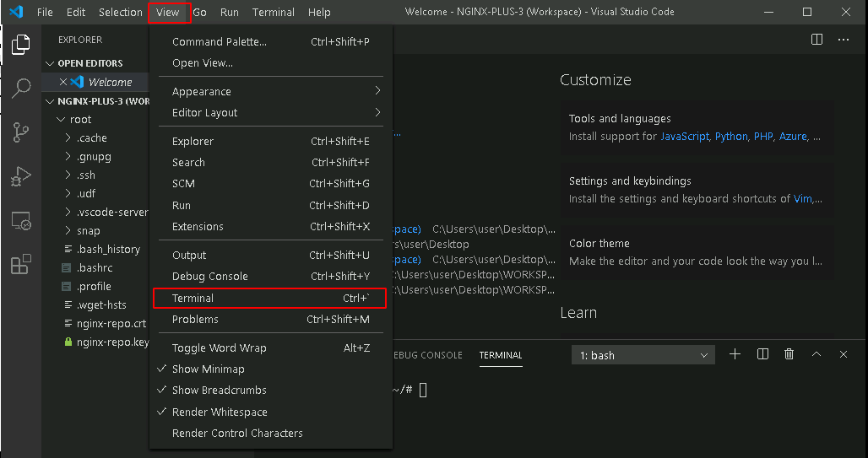This screenshot has width=868, height=458.
Task: Open the 1: bash terminal dropdown
Action: click(x=643, y=355)
